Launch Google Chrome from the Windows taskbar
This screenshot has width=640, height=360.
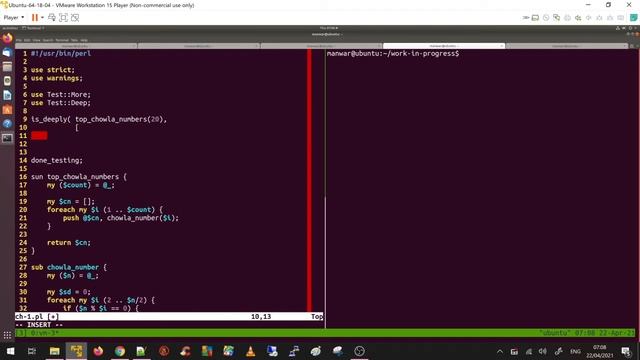[x=120, y=351]
